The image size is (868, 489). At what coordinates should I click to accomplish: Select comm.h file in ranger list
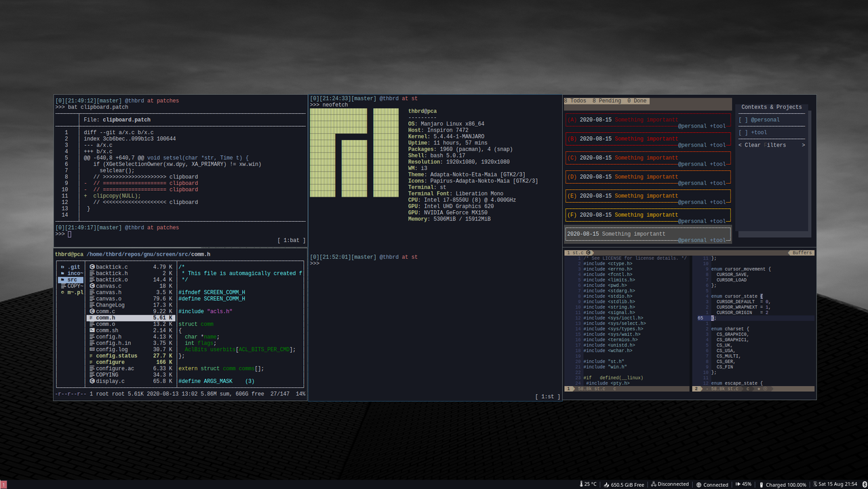(131, 317)
